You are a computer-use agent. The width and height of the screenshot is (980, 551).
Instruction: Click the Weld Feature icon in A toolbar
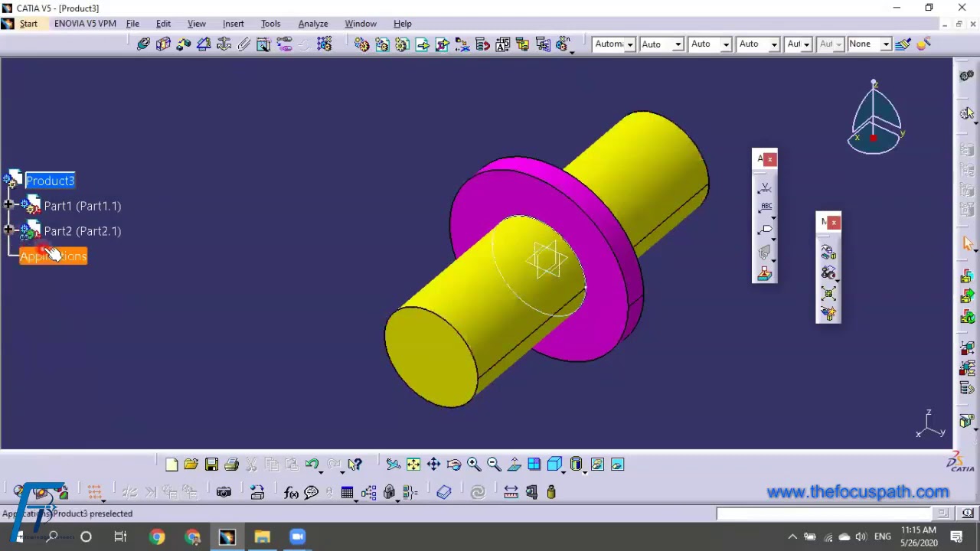[x=765, y=187]
